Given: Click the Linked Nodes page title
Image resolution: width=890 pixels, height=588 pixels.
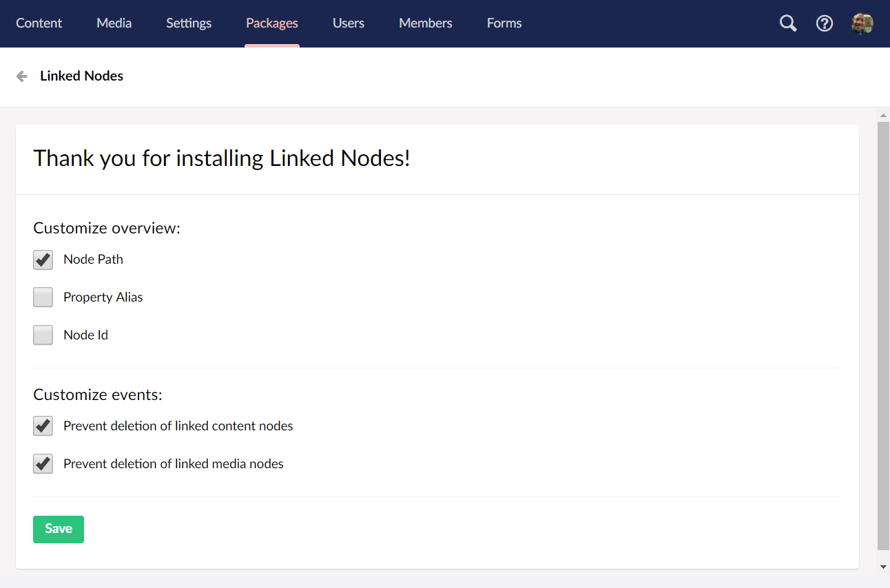Looking at the screenshot, I should point(81,76).
